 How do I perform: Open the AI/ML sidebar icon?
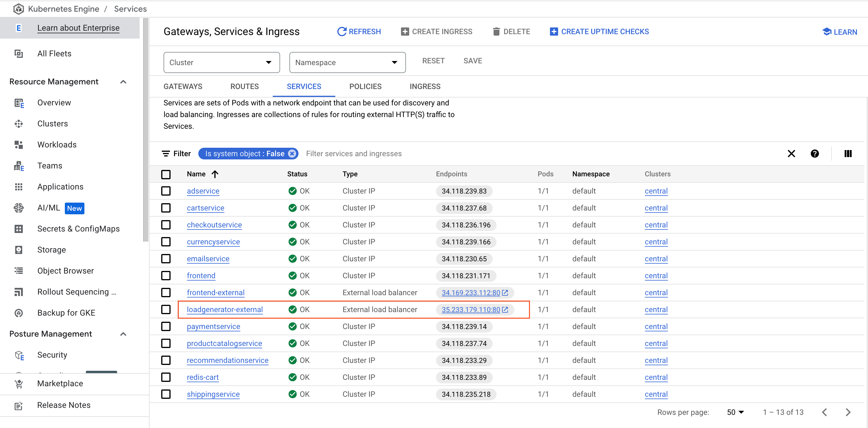(x=19, y=208)
